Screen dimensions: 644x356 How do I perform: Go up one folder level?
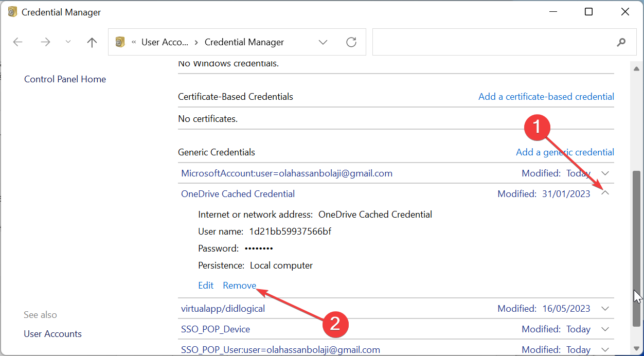tap(92, 42)
